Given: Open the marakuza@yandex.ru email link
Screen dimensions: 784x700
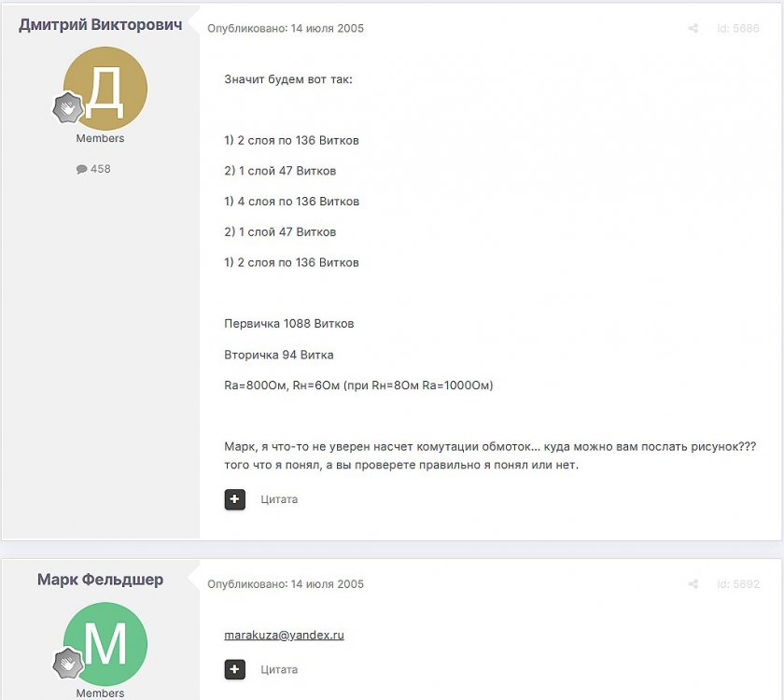Looking at the screenshot, I should (284, 635).
